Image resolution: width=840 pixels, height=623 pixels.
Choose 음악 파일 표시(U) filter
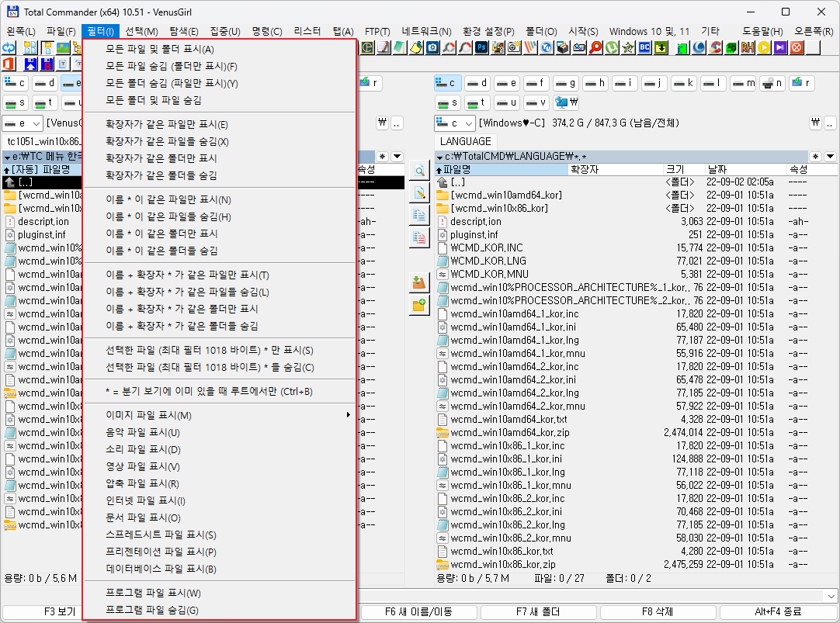220,432
